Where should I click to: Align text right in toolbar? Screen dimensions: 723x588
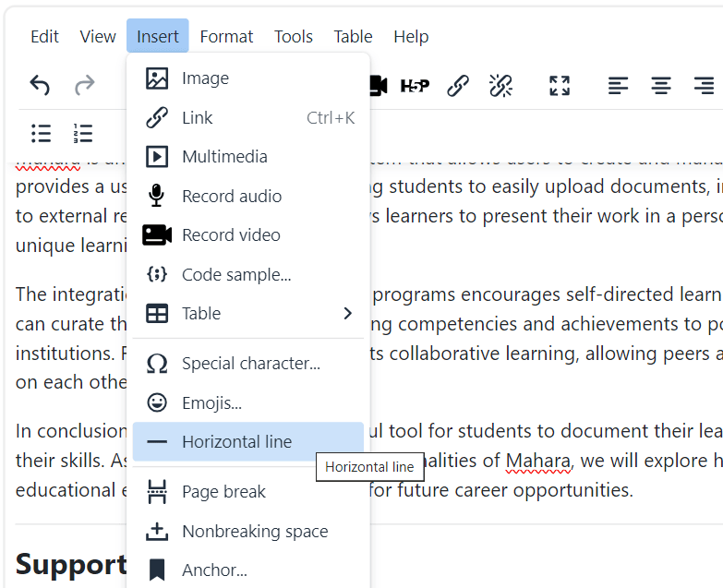704,86
